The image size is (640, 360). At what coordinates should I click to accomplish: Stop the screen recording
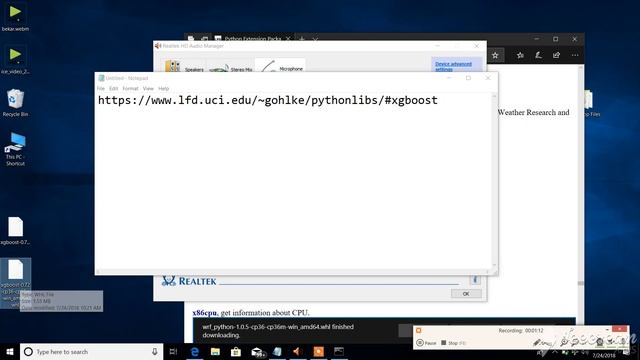[x=453, y=343]
